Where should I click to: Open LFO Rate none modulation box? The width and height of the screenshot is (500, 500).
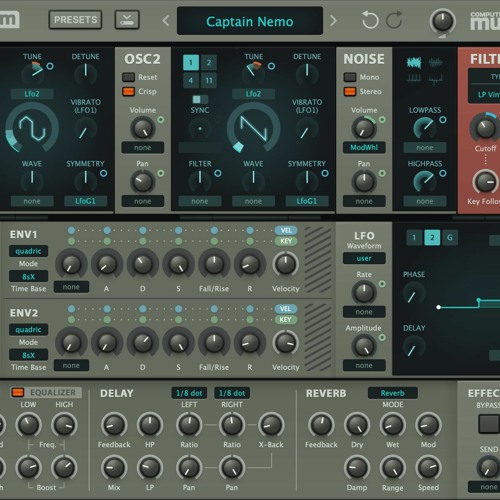[x=364, y=312]
